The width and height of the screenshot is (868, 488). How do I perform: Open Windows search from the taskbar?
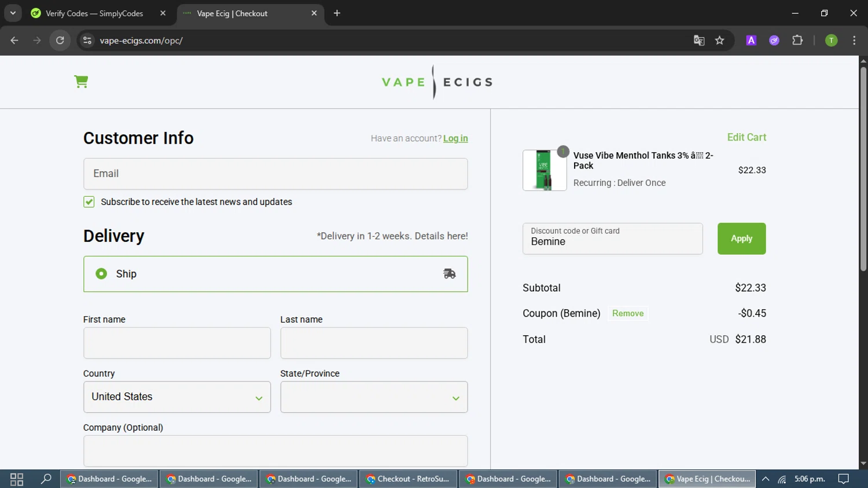[x=46, y=479]
